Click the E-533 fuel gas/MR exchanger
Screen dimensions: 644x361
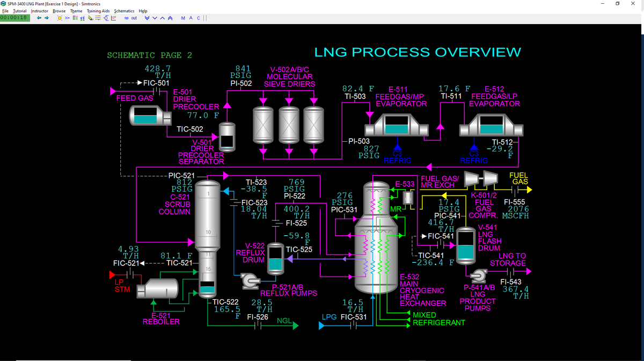coord(408,198)
